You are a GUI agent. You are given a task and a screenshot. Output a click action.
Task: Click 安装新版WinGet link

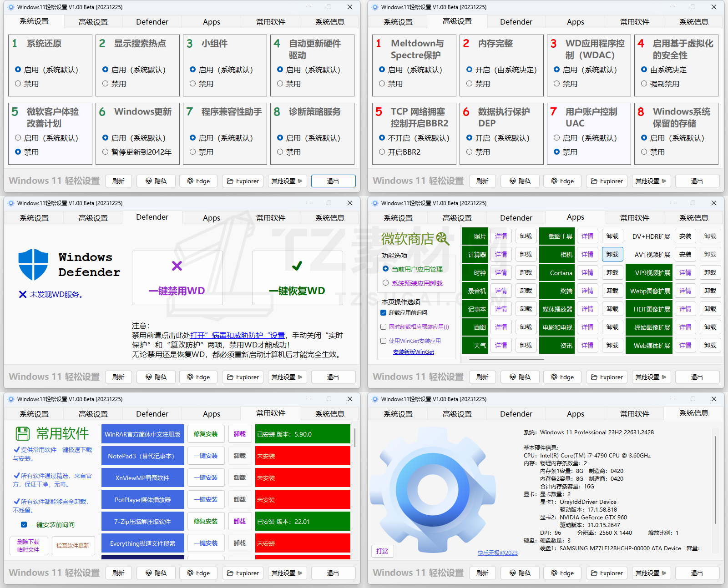pyautogui.click(x=414, y=352)
